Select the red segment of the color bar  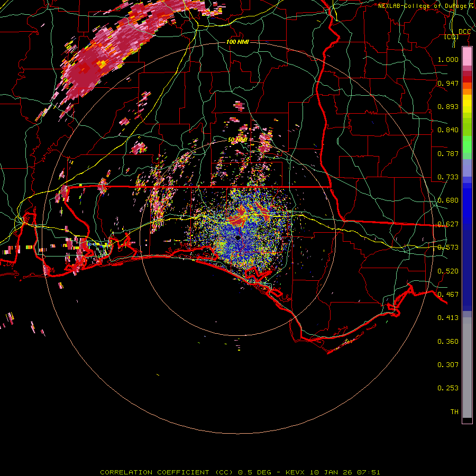467,79
